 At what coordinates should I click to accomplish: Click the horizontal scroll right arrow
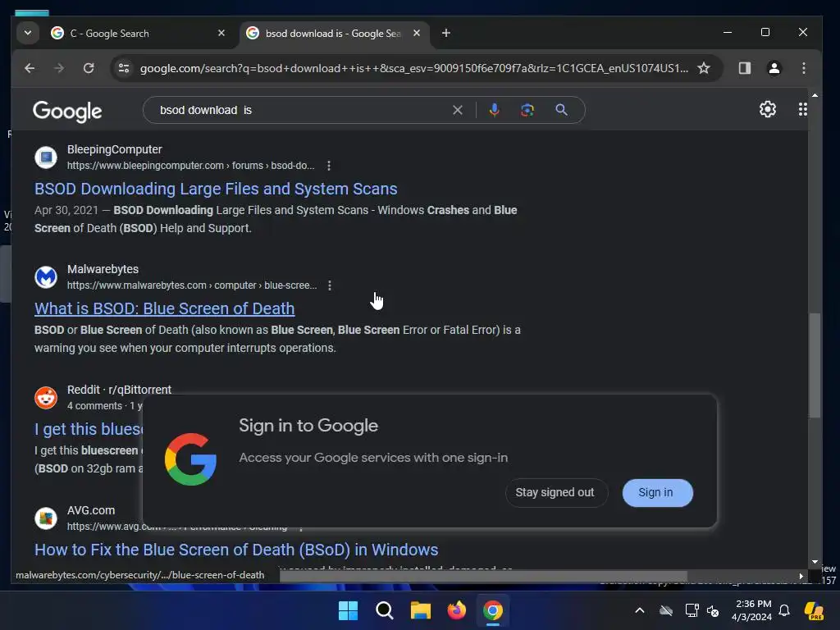[x=801, y=577]
